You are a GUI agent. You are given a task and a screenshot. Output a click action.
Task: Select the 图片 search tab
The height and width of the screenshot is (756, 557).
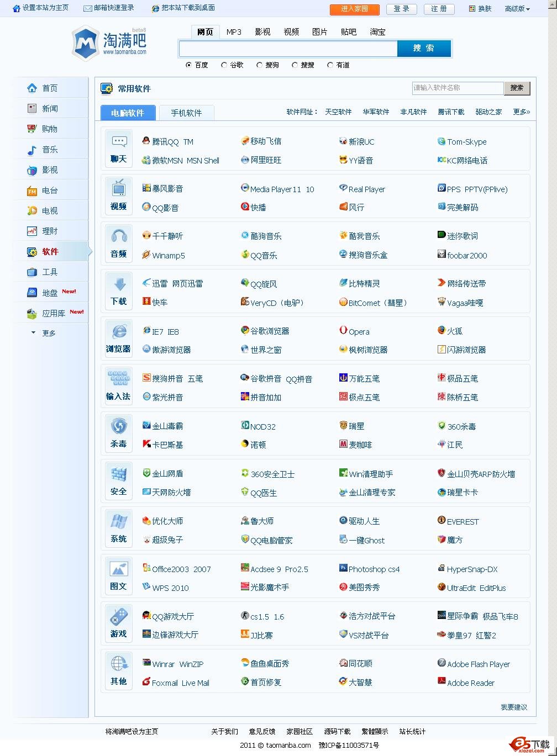pyautogui.click(x=320, y=32)
